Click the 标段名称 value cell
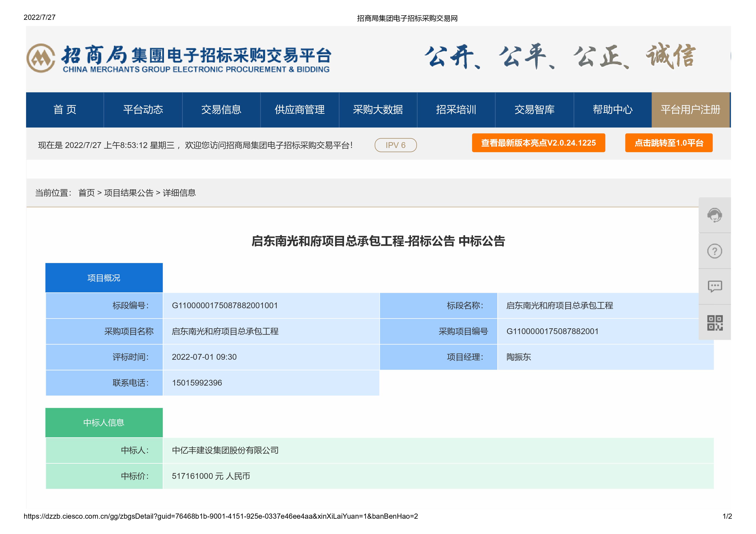The image size is (756, 534). pos(605,305)
